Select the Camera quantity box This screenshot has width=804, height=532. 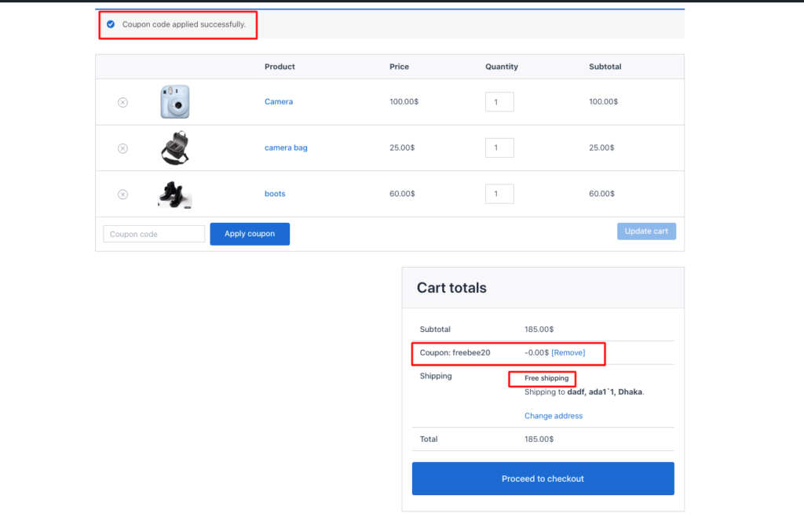coord(499,101)
